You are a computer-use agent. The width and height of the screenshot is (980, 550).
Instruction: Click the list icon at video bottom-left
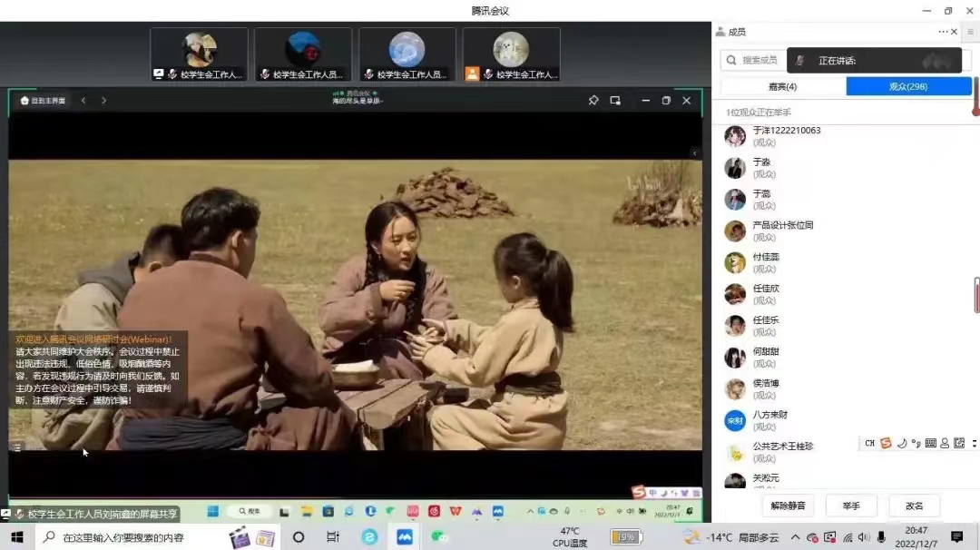tap(17, 447)
